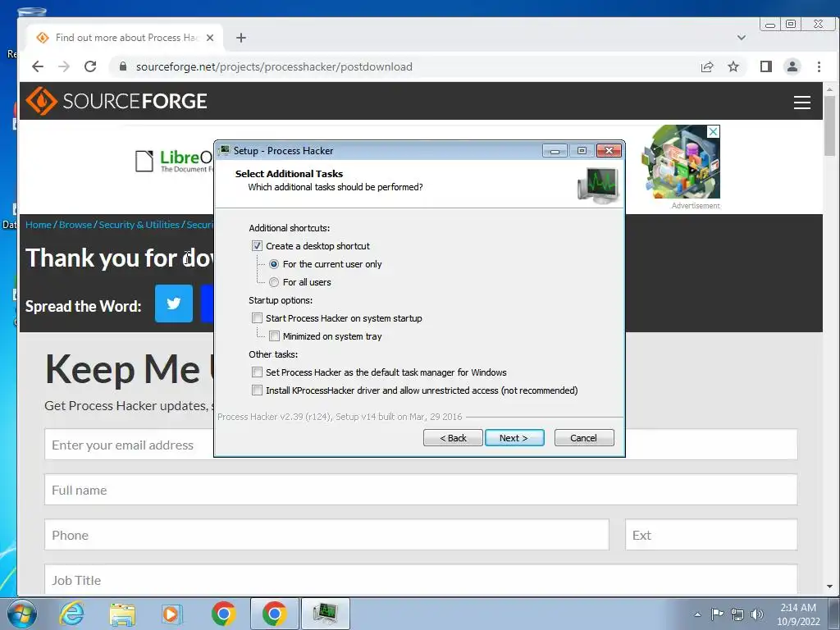Click the browser back arrow
840x630 pixels.
(38, 66)
